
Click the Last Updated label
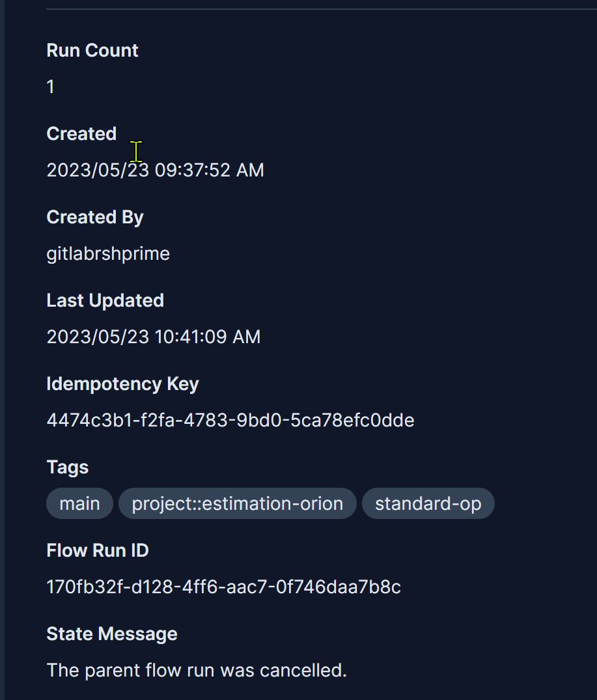click(x=105, y=300)
